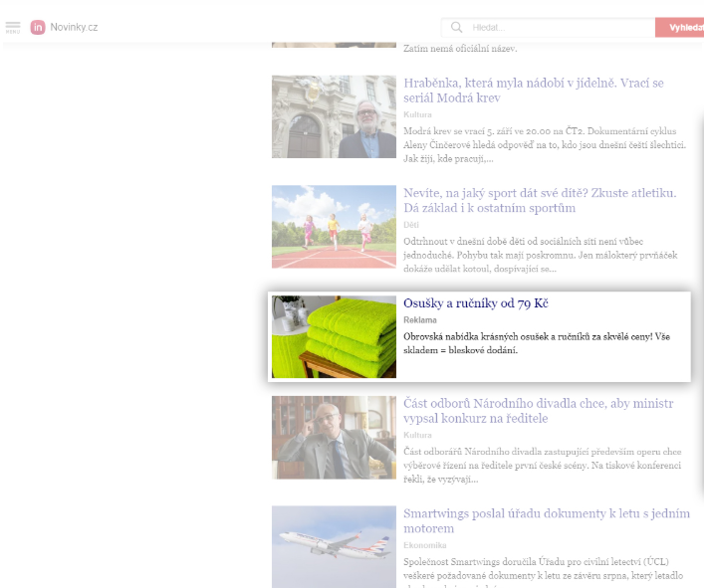The width and height of the screenshot is (704, 588).
Task: Click thumbnail of man in grey suit
Action: point(334,438)
